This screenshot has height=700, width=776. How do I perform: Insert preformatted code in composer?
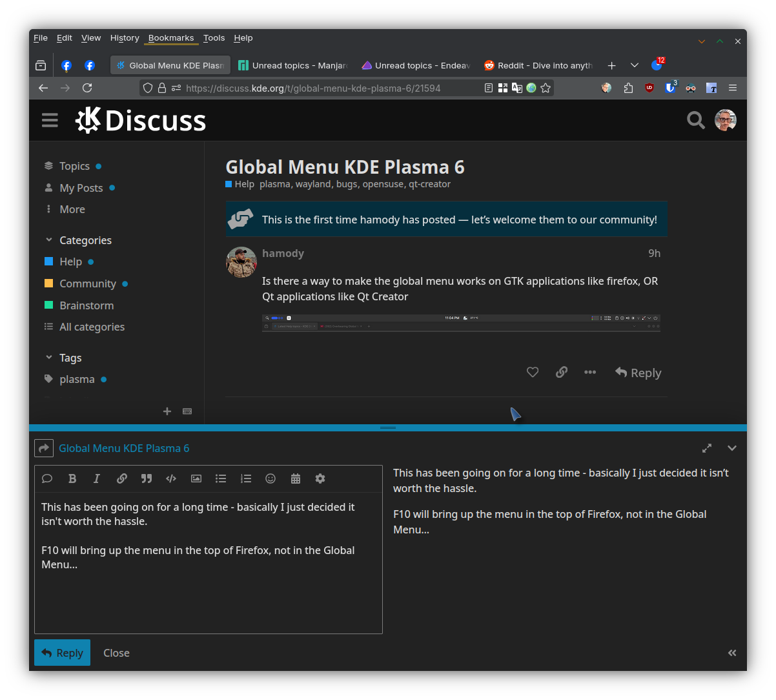point(171,479)
